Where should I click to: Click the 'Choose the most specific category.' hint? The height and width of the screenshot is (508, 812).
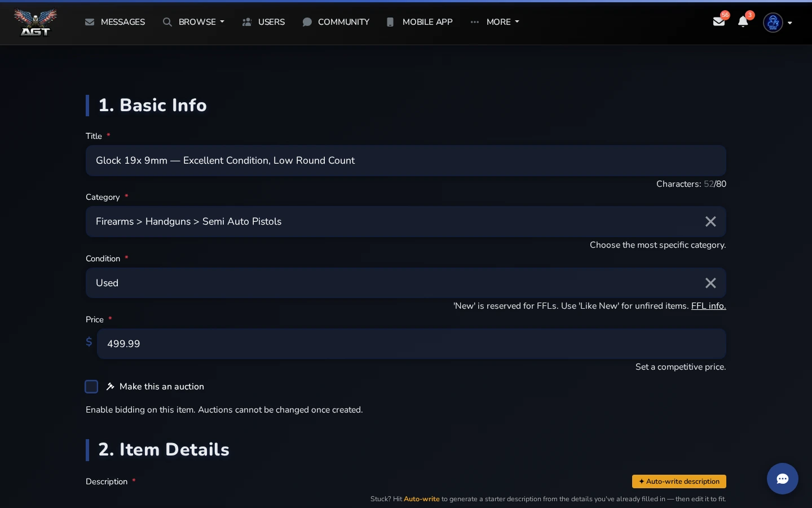(658, 245)
